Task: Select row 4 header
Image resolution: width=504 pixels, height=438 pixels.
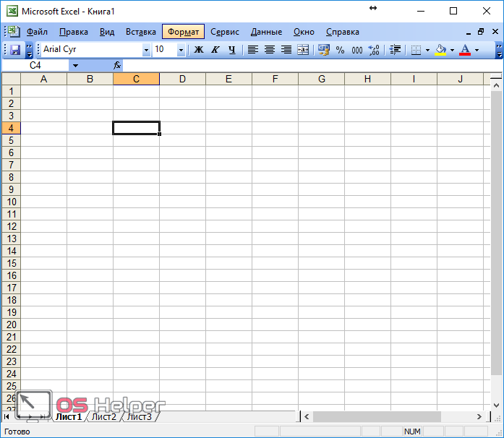Action: click(x=12, y=128)
